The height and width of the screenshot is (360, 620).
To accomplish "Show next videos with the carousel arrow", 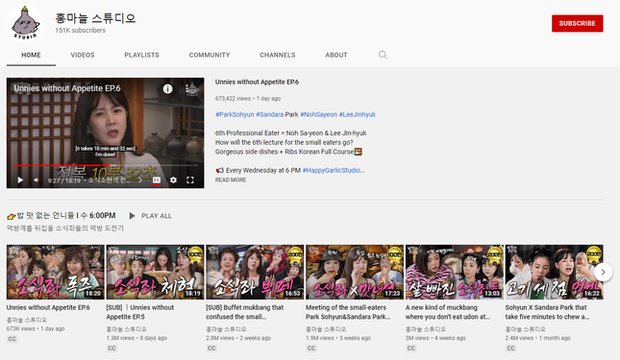I will tap(603, 272).
